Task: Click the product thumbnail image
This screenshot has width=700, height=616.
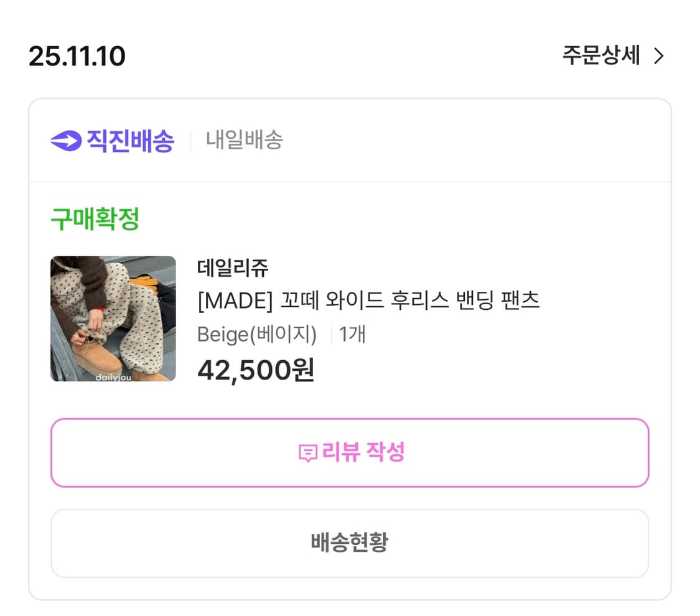Action: click(113, 319)
